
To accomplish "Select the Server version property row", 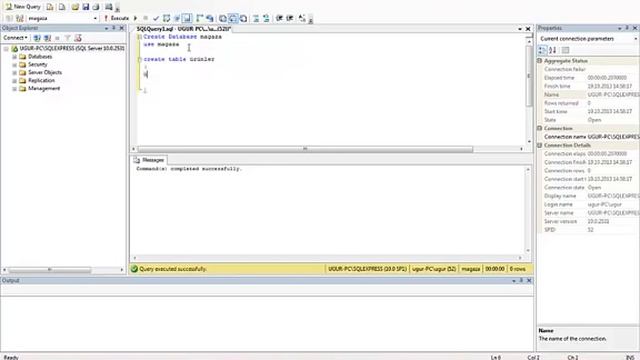I will [x=591, y=221].
